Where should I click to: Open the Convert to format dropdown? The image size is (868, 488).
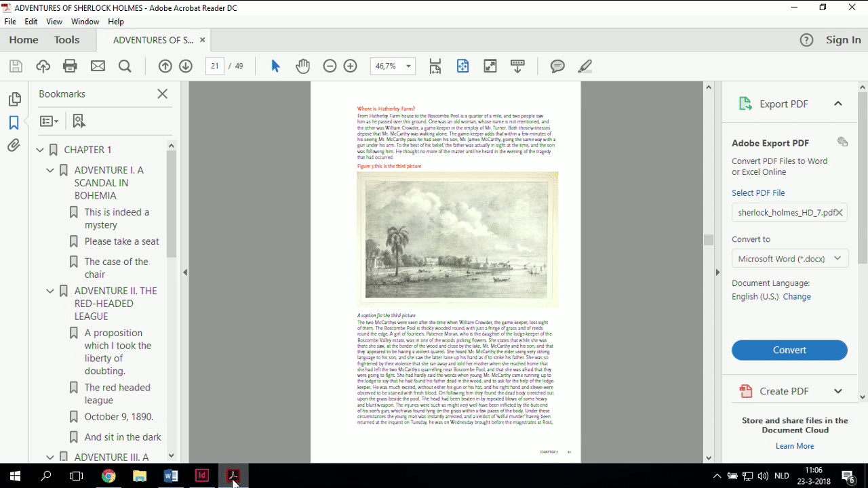(790, 259)
